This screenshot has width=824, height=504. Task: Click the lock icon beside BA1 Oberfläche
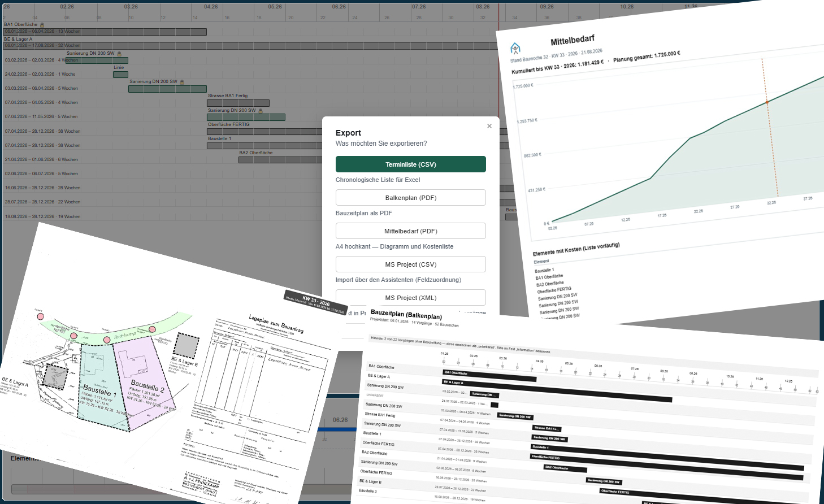[x=42, y=25]
